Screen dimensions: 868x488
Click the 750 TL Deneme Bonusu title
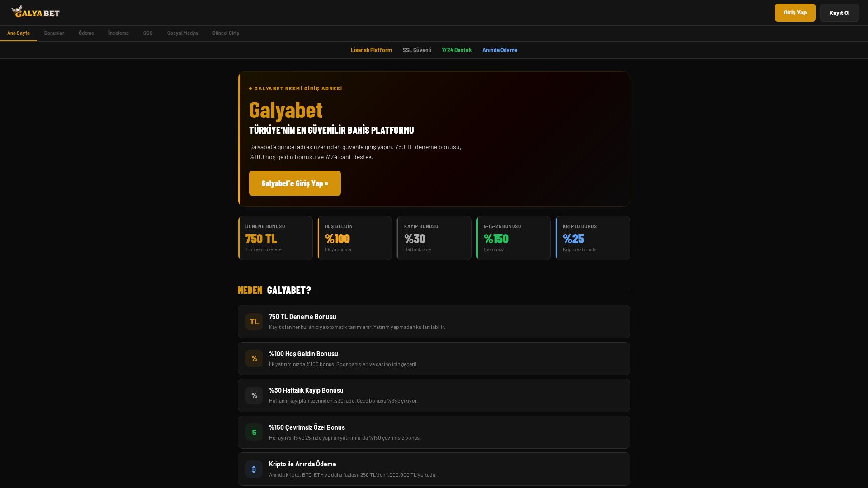pos(302,317)
